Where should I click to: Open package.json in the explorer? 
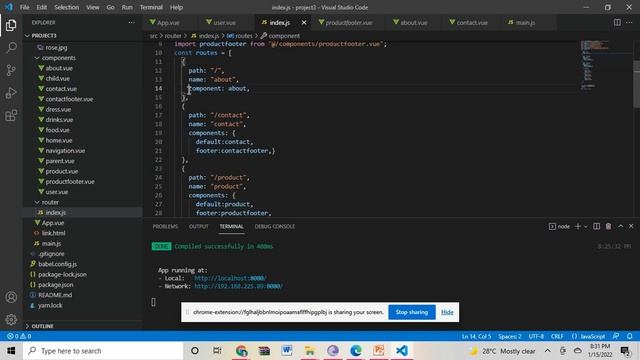(x=56, y=285)
